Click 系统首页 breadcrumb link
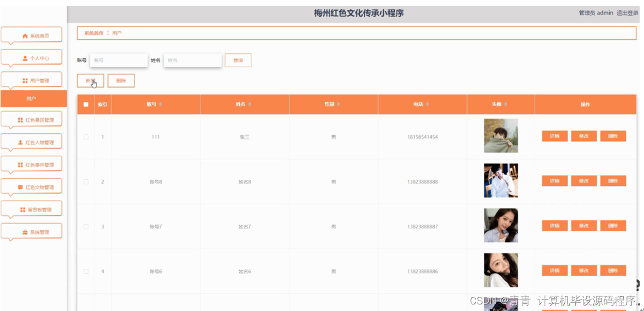The image size is (644, 311). point(94,33)
